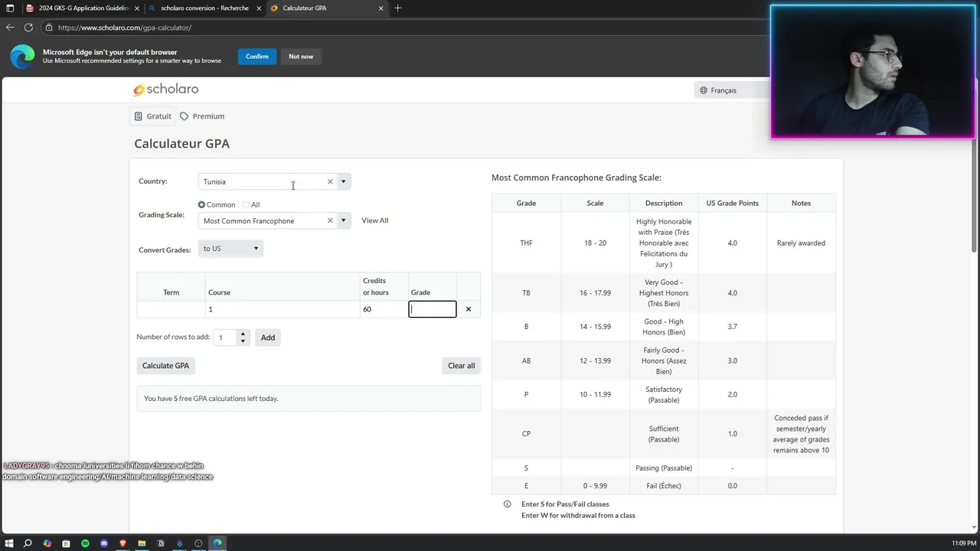980x551 pixels.
Task: Click the Calculate GPA button
Action: tap(165, 366)
